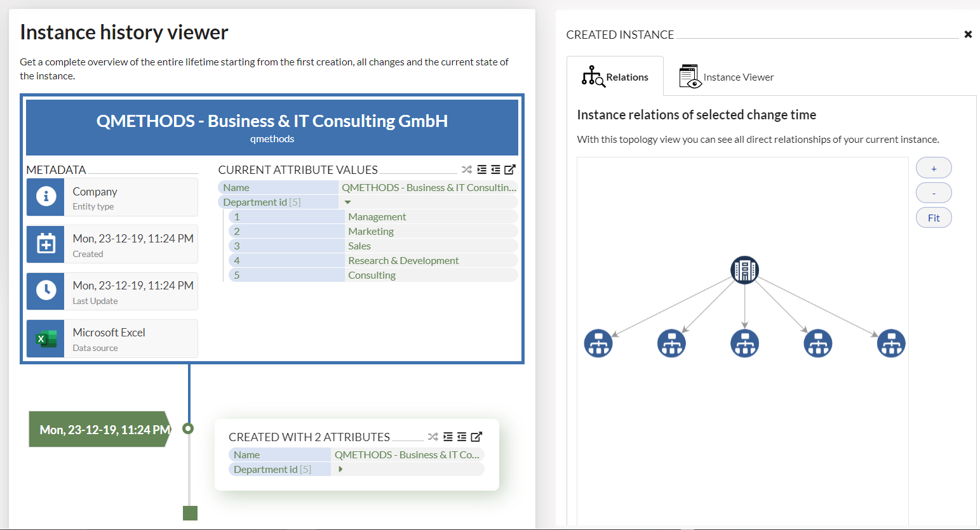980x530 pixels.
Task: Click the Instance Viewer eye-document icon
Action: click(x=690, y=76)
